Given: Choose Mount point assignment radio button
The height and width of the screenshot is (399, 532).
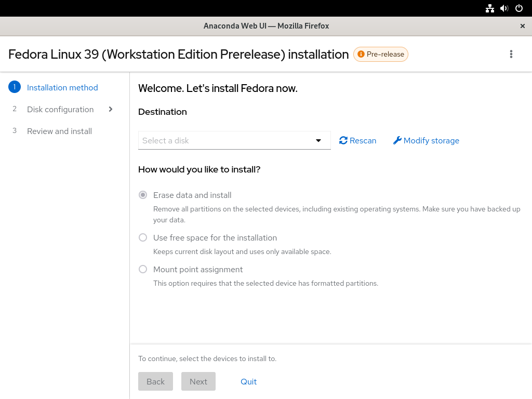Looking at the screenshot, I should (143, 270).
